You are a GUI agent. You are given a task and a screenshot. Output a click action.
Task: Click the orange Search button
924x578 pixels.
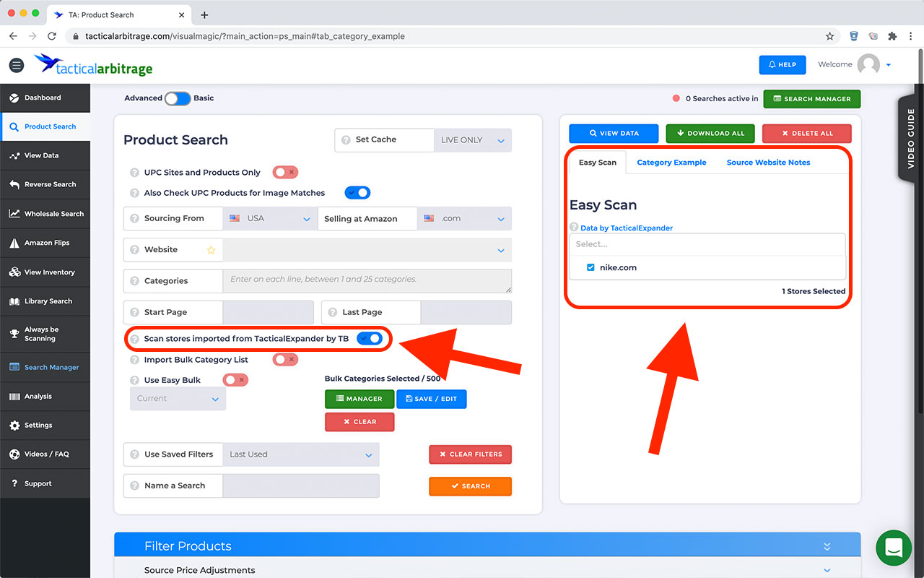(x=470, y=486)
